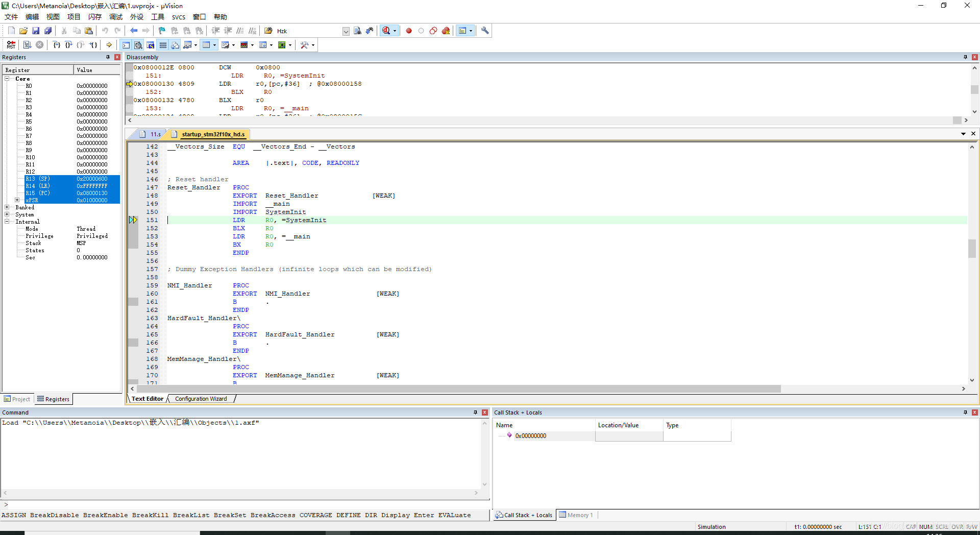Viewport: 980px width, 535px height.
Task: Open the Hzk search combo dropdown
Action: point(346,31)
